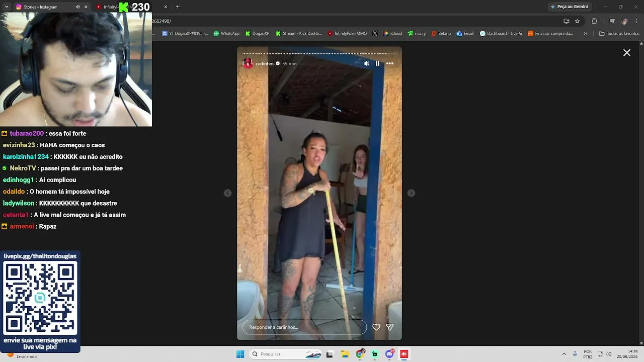
Task: Open the rivalry bookmark
Action: (417, 34)
